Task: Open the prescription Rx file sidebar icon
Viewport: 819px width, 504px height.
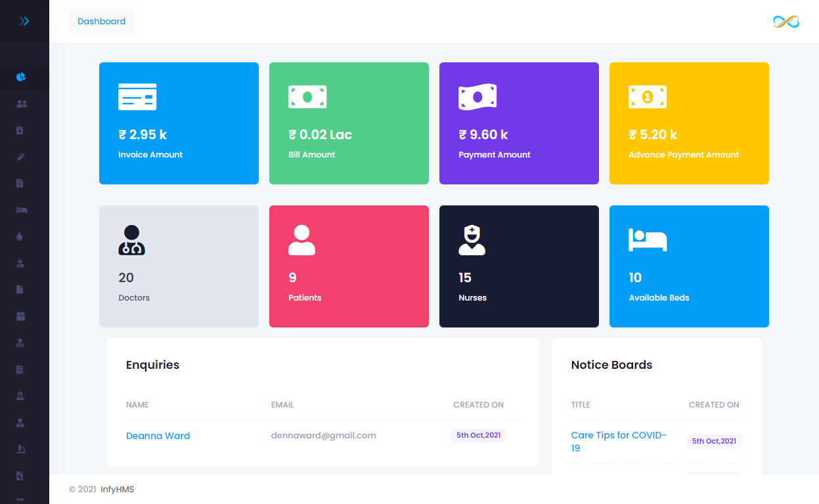Action: point(20,476)
